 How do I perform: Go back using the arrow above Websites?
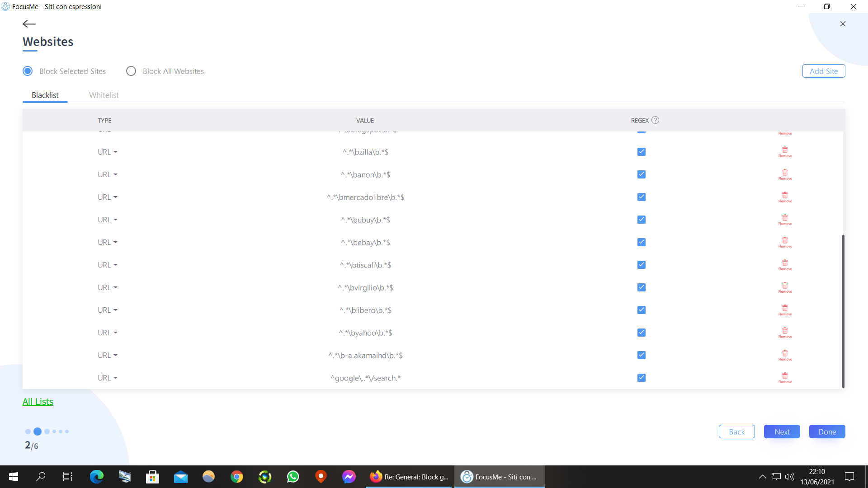(x=29, y=23)
